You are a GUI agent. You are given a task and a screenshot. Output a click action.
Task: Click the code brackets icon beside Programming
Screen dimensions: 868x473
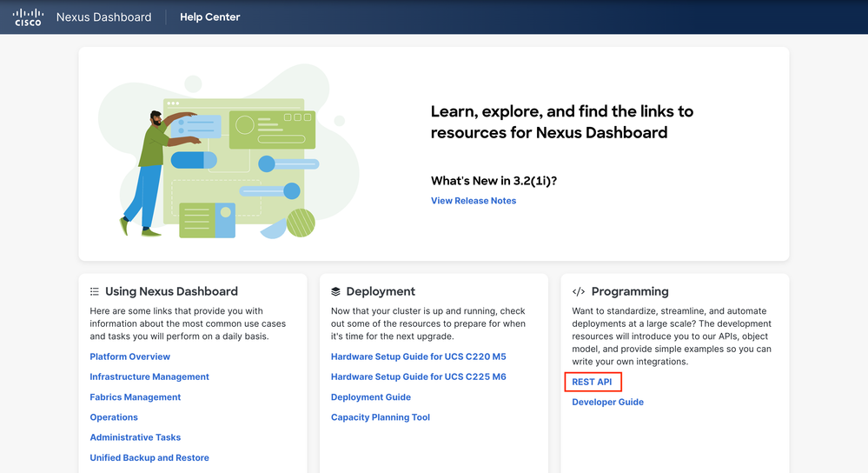(579, 291)
